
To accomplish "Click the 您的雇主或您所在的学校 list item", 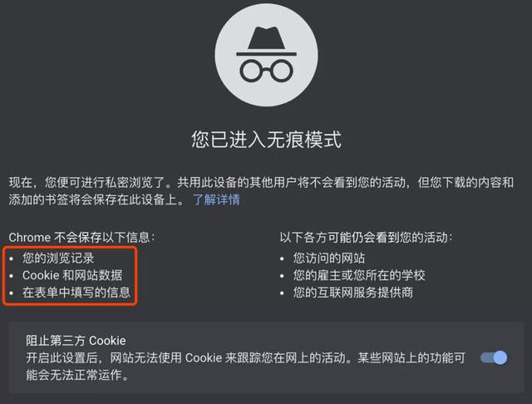I will (x=359, y=275).
